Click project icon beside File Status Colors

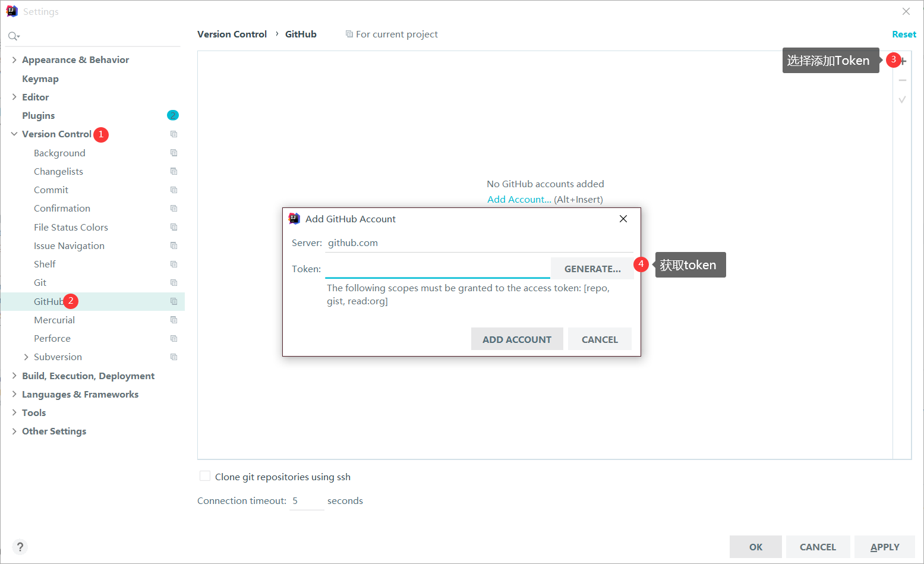tap(174, 227)
